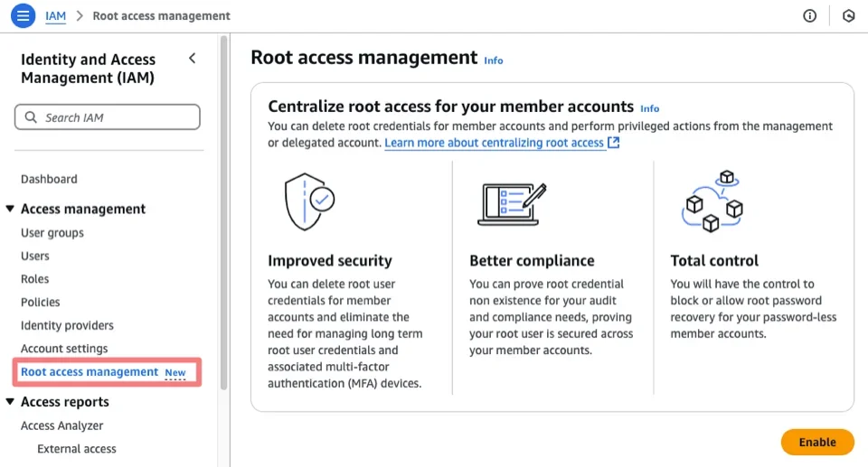Go to User groups in sidebar
Screen dimensions: 868x467
52,232
